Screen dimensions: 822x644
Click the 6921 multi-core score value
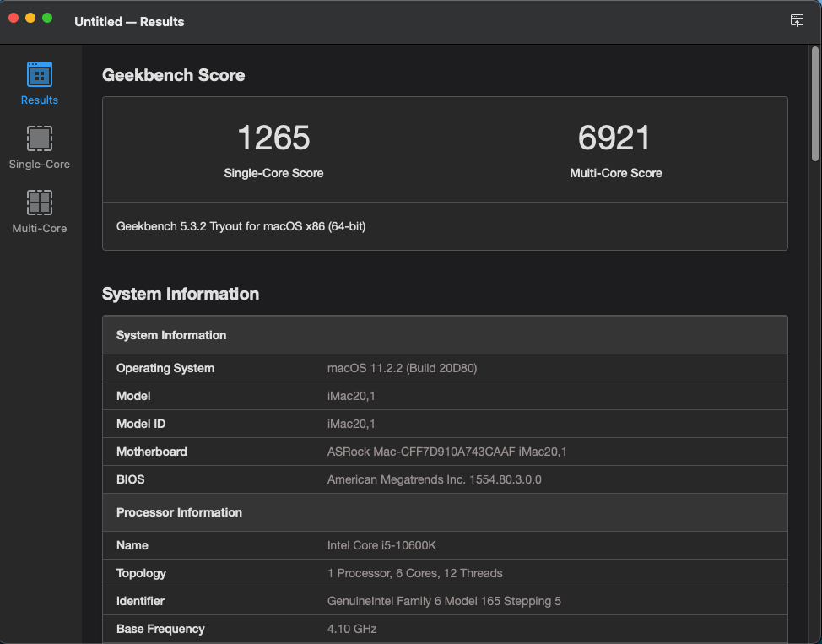[x=614, y=138]
